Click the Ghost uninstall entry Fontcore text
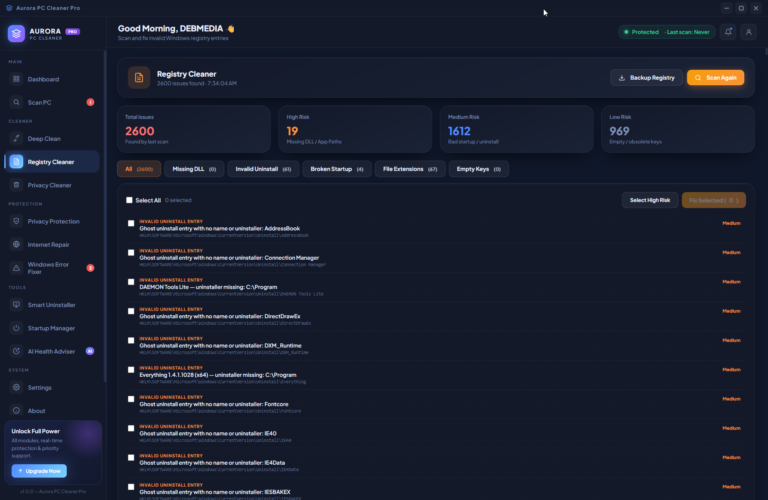The width and height of the screenshot is (768, 500). [214, 404]
